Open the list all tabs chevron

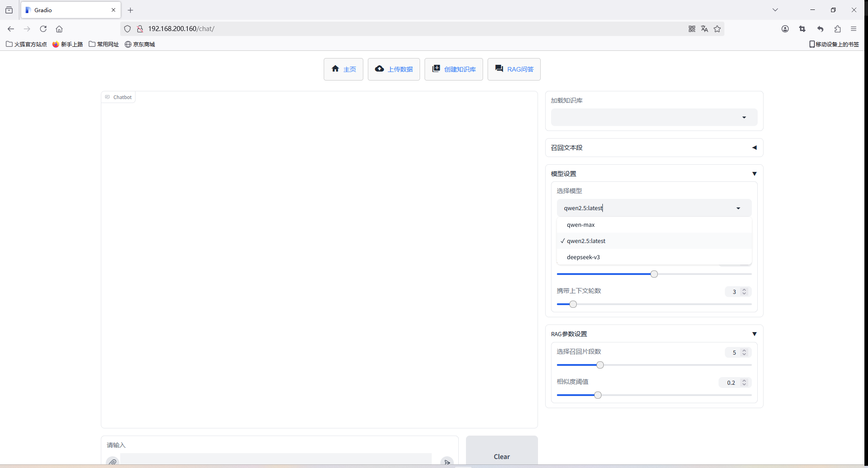click(x=775, y=10)
